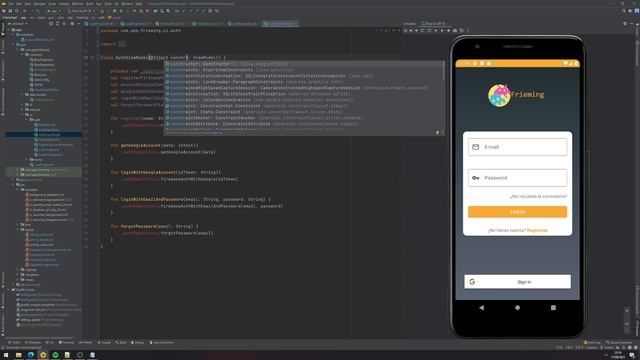640x360 pixels.
Task: Tap the emulator Recents square button
Action: pyautogui.click(x=553, y=307)
